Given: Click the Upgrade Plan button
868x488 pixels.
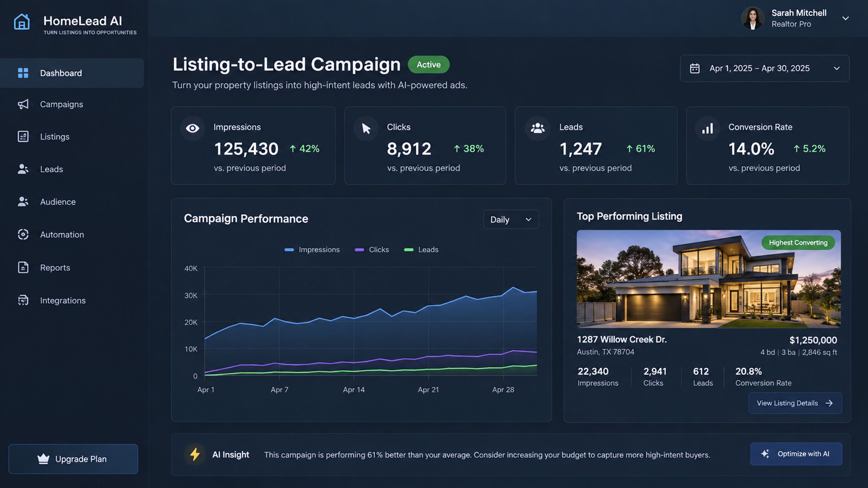Looking at the screenshot, I should click(73, 459).
